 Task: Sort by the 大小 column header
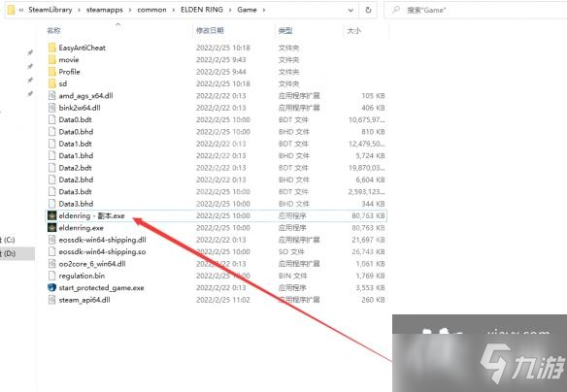coord(353,31)
